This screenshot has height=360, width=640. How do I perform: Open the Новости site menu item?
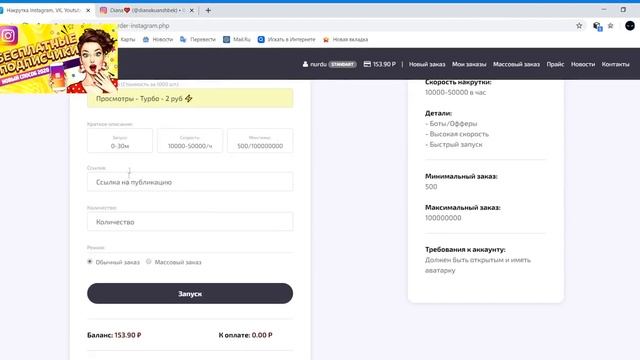click(x=583, y=64)
